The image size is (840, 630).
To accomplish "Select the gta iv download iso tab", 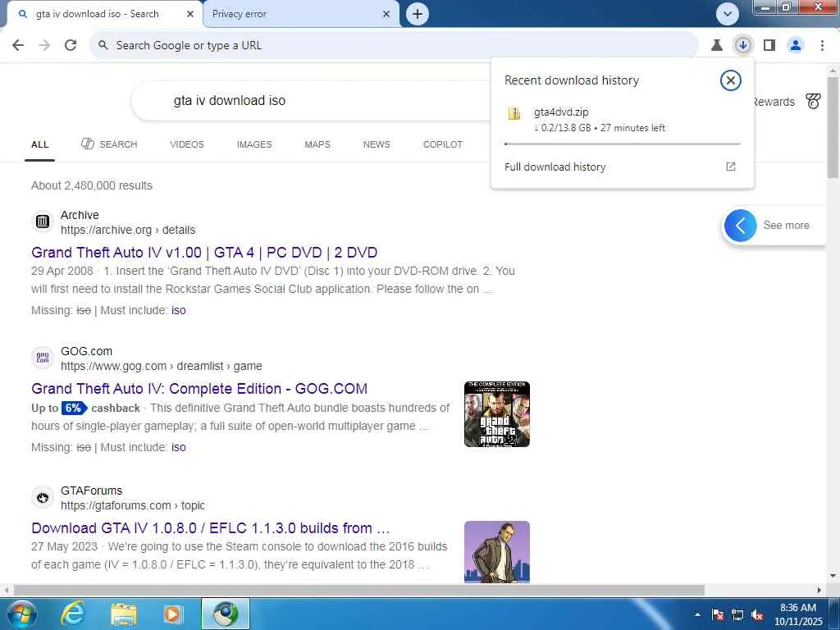I will click(x=104, y=14).
